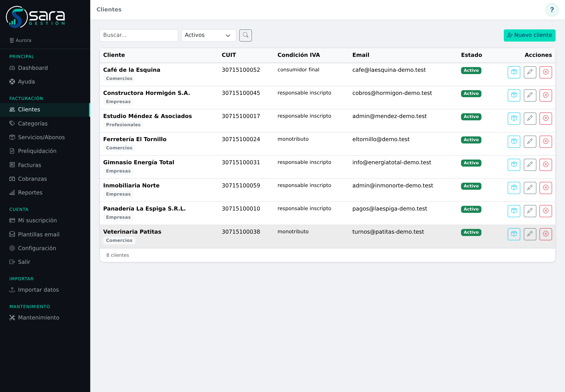Edit Gimnasio Energía Total pencil icon
This screenshot has width=565, height=392.
pos(530,165)
